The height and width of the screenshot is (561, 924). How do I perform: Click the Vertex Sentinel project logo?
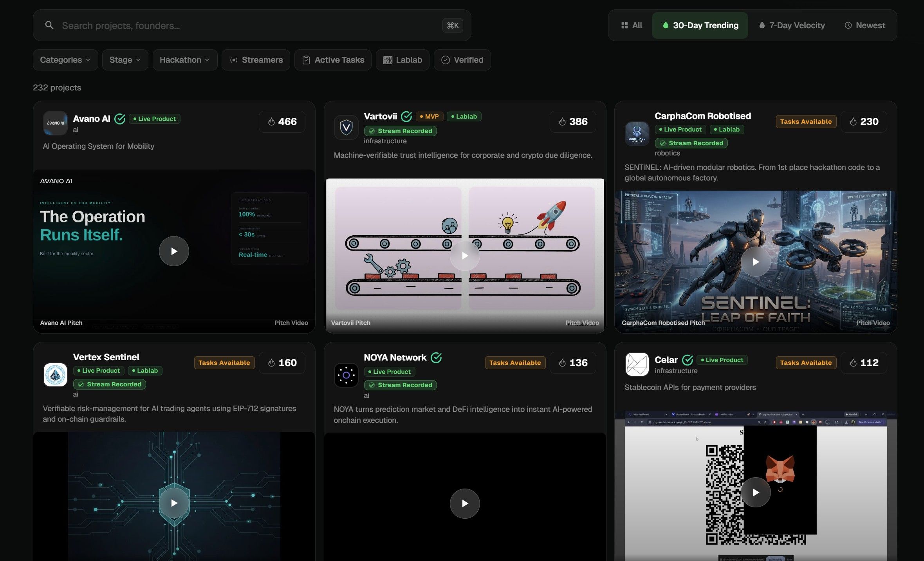55,375
